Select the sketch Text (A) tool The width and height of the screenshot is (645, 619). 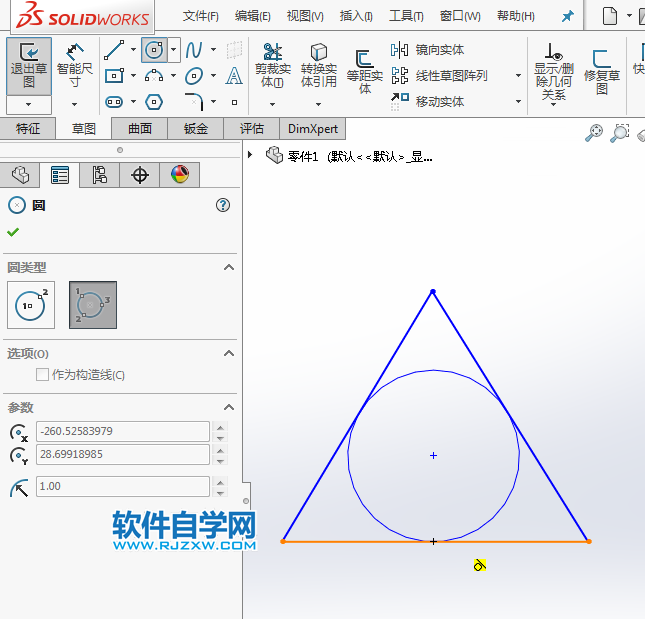[234, 76]
